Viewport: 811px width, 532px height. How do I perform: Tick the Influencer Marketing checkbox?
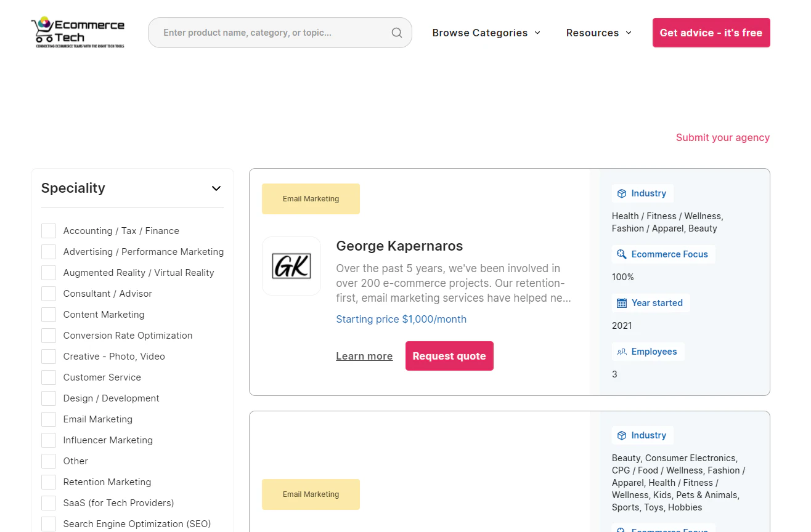pyautogui.click(x=49, y=440)
